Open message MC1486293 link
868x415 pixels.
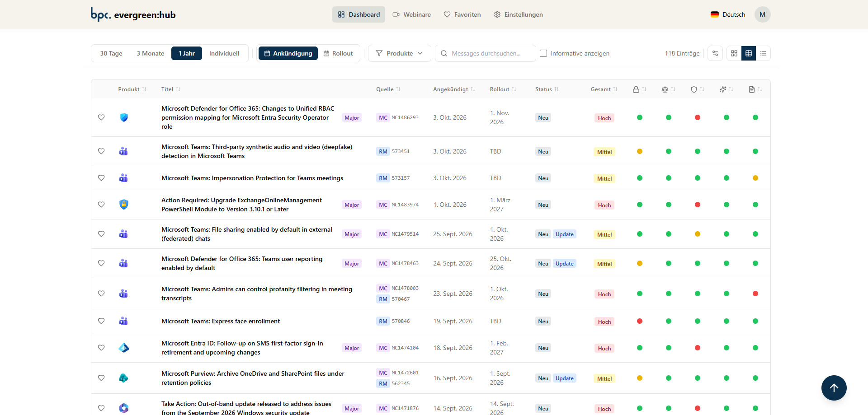(405, 117)
